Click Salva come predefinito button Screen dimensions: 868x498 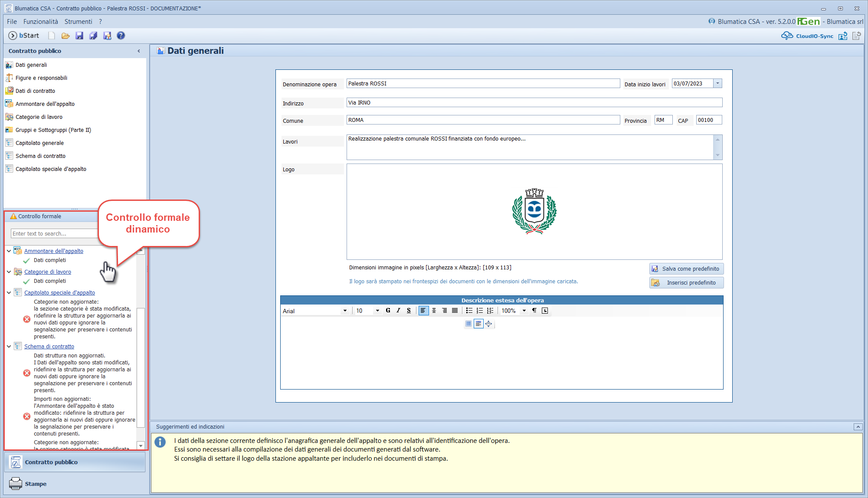click(686, 269)
